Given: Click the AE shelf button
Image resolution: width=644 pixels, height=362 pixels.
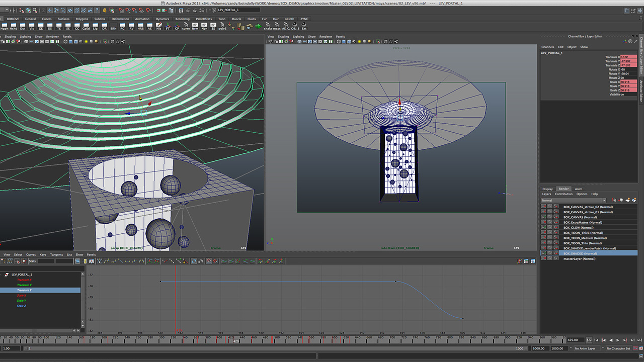Looking at the screenshot, I should pos(150,26).
